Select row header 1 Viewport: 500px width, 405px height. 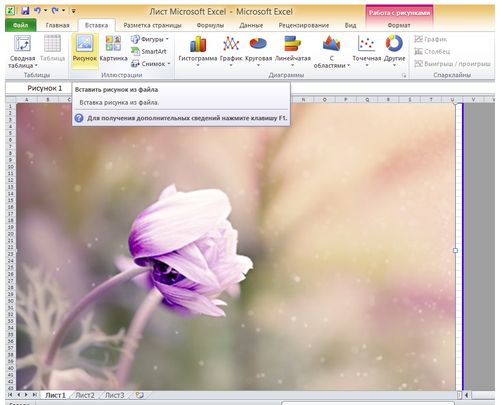(10, 106)
